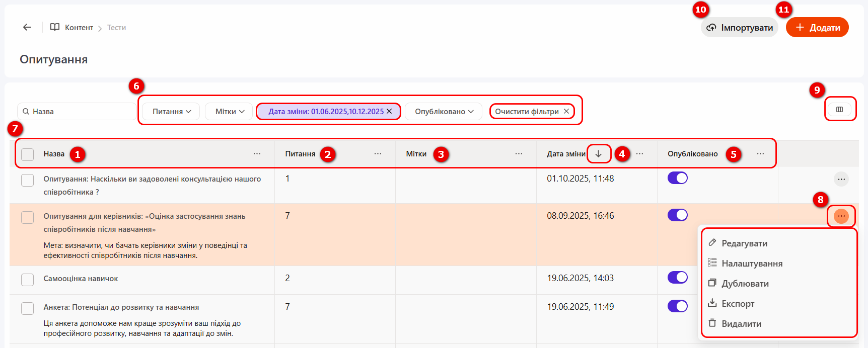Click the back arrow icon
Screen dimensions: 868x348
[x=27, y=27]
